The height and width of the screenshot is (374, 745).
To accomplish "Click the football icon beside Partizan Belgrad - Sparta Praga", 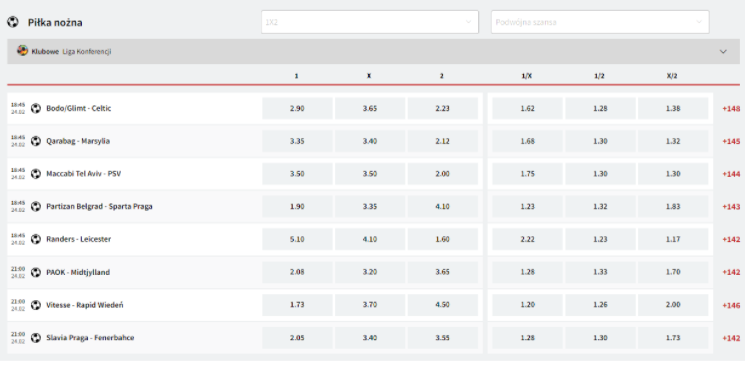I will (x=36, y=207).
